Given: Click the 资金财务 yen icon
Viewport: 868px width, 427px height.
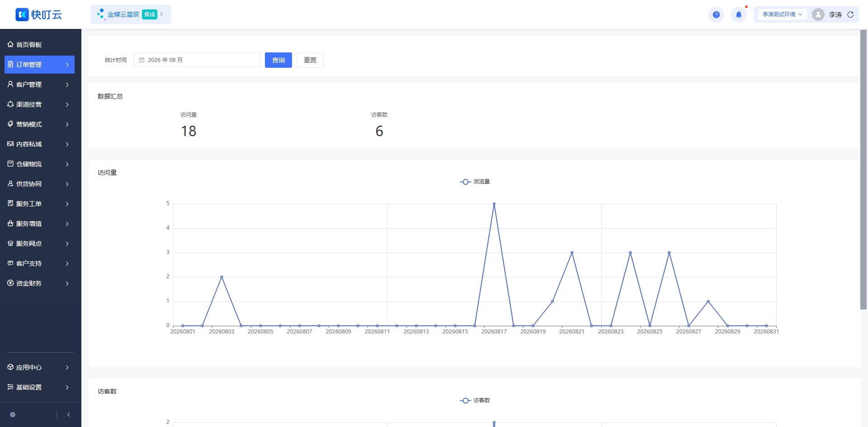Looking at the screenshot, I should [10, 283].
